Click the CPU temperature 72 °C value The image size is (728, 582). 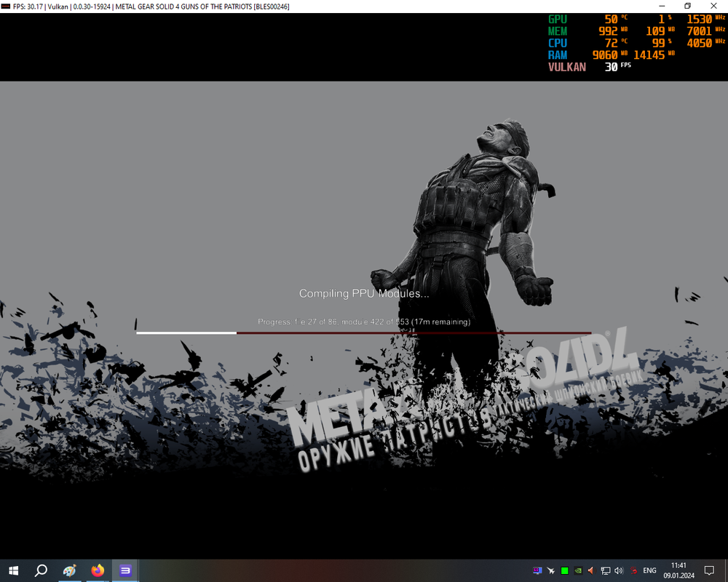point(616,43)
